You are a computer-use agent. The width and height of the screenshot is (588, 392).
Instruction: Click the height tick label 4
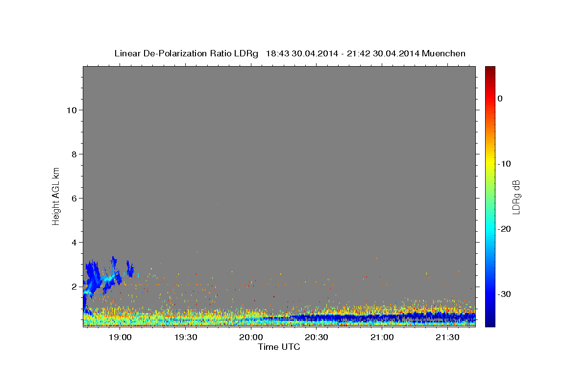pos(73,243)
